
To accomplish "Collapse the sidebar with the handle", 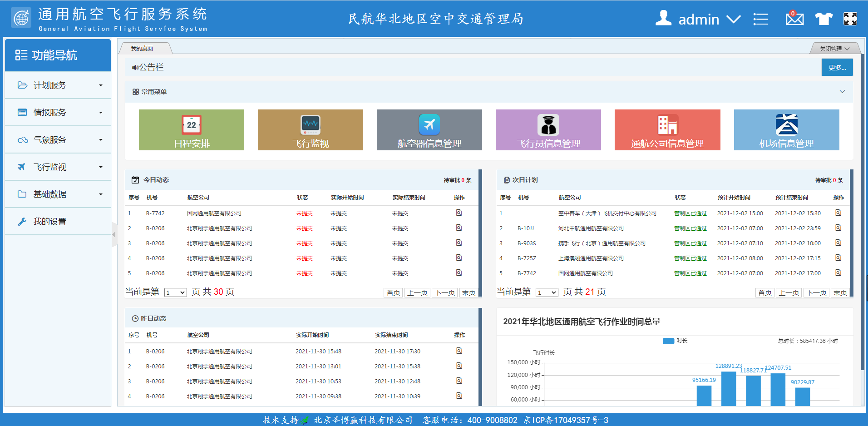I will [x=114, y=234].
